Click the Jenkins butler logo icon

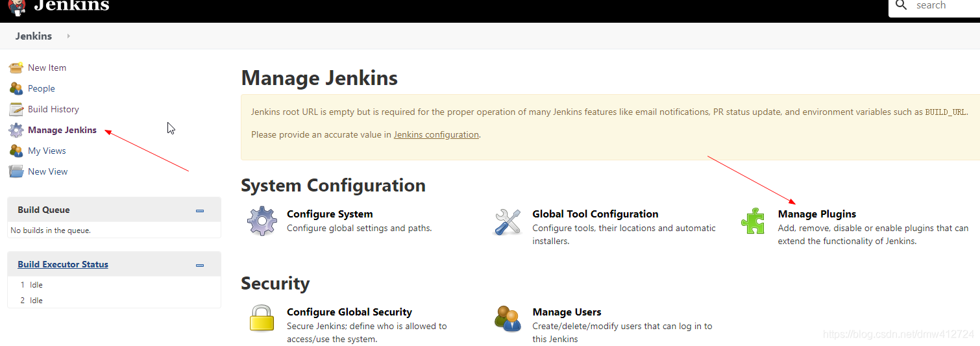17,6
